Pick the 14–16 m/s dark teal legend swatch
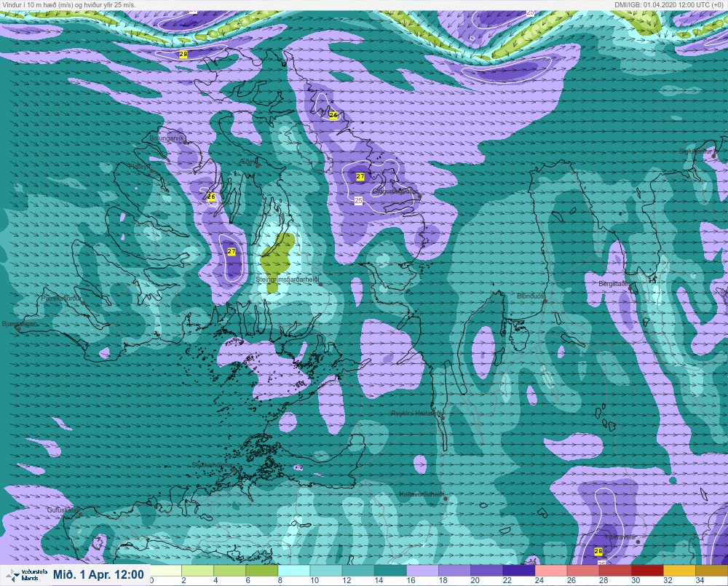The height and width of the screenshot is (586, 728). (x=390, y=570)
